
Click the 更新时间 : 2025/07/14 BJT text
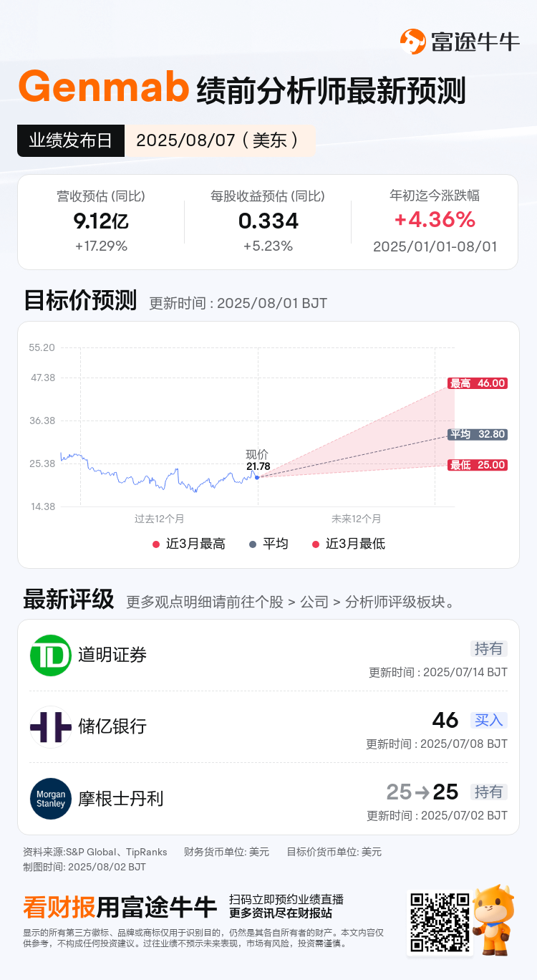pyautogui.click(x=438, y=673)
